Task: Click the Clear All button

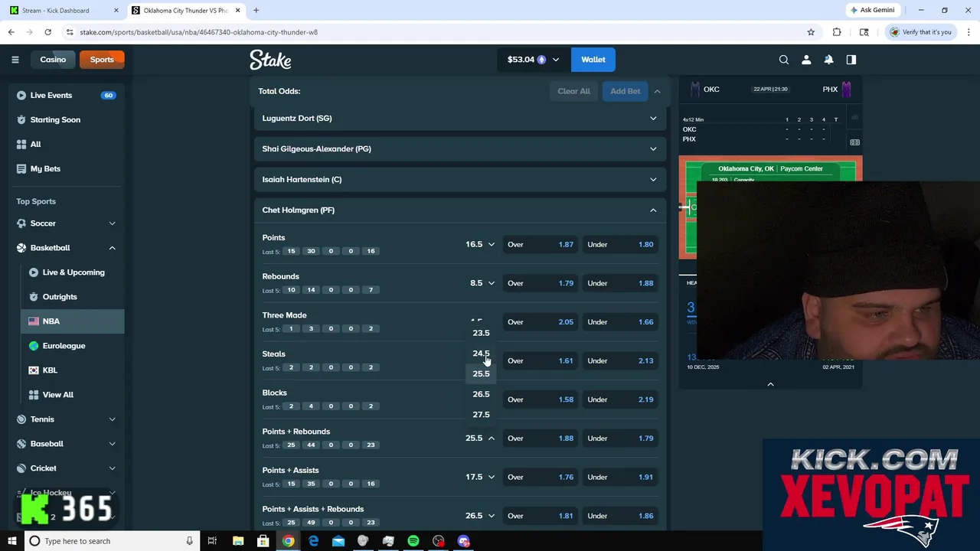Action: (x=573, y=91)
